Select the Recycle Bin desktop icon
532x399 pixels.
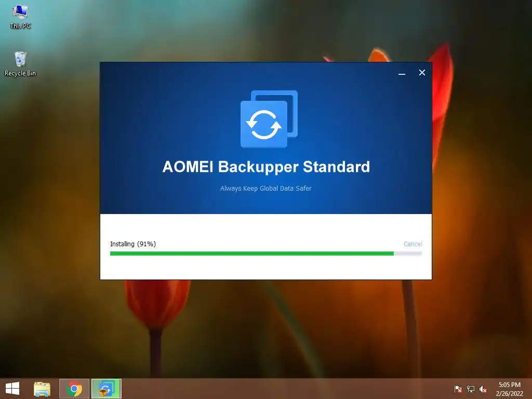[20, 64]
